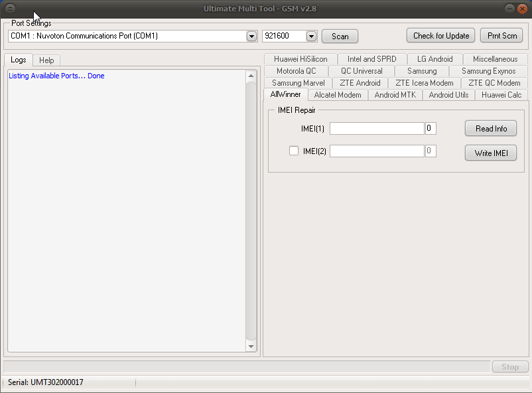Click the Scan ports button
Screen dimensions: 532x393
tap(340, 37)
